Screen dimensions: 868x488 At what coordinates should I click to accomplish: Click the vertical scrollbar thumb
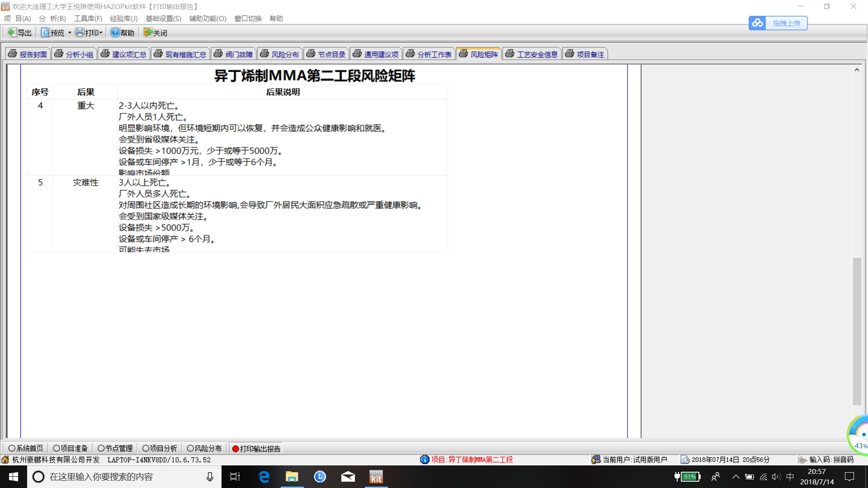pyautogui.click(x=857, y=331)
